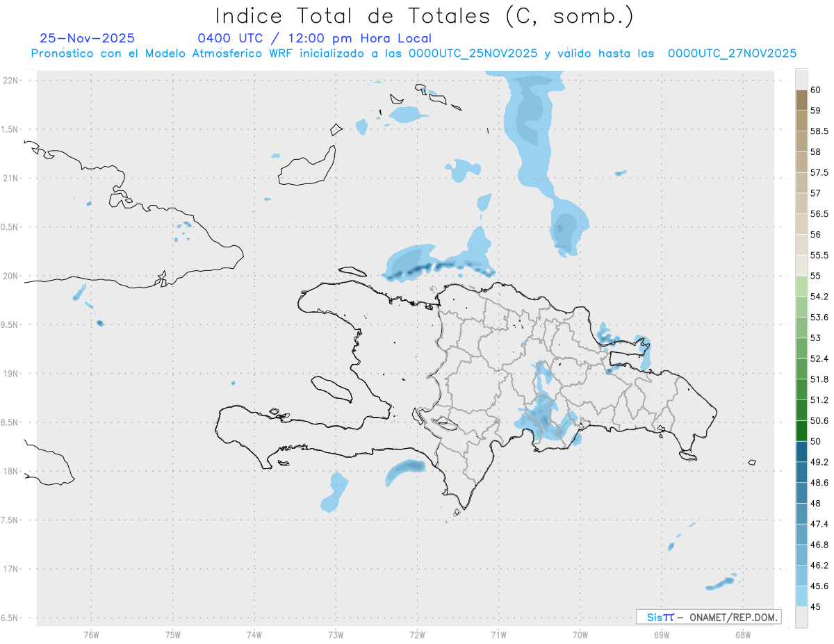Click the color bar segment between 47.4 and 48

click(801, 513)
